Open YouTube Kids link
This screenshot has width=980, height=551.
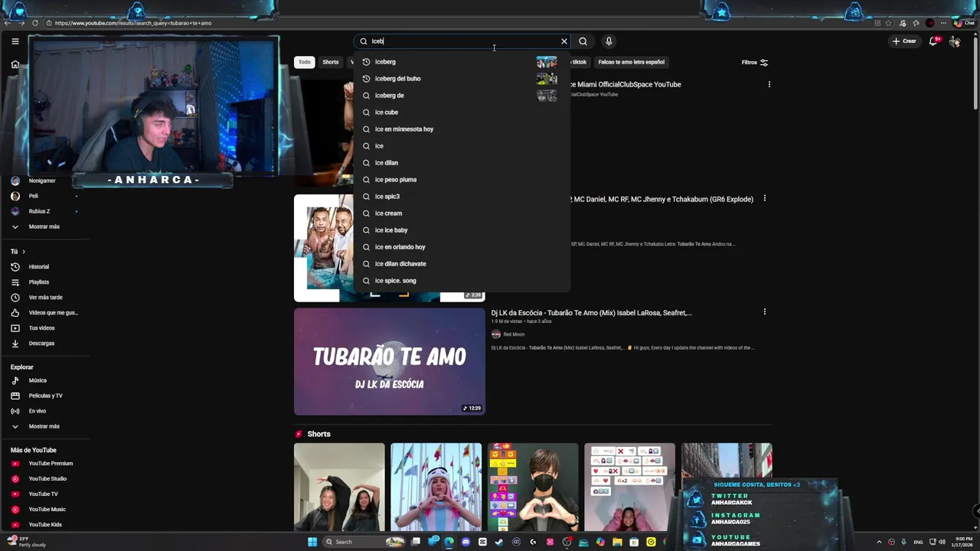(x=45, y=525)
